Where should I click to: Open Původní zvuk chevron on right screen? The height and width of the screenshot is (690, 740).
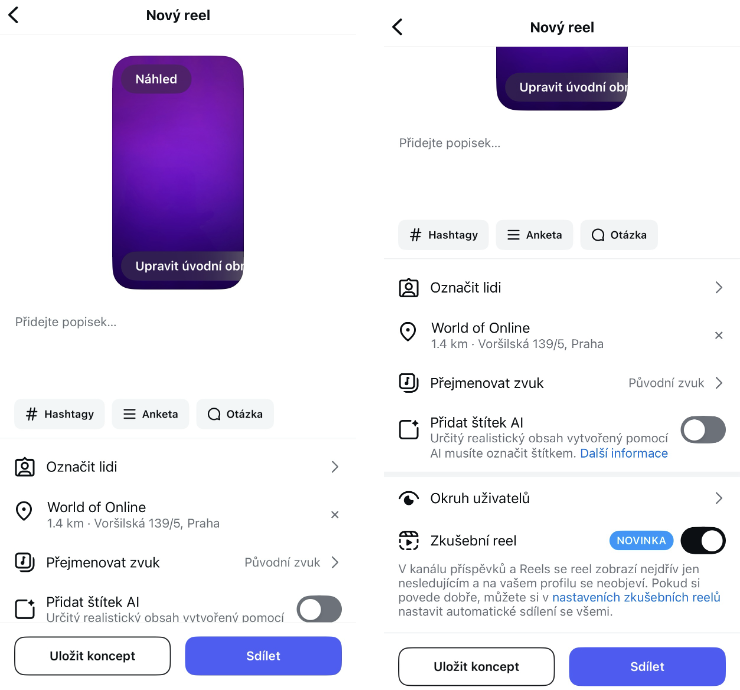tap(718, 383)
